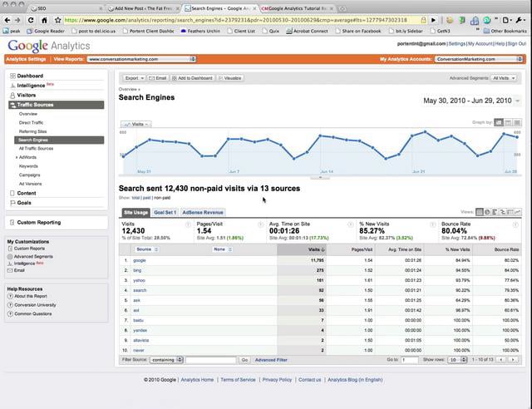Select graph by day view icon
The image size is (532, 409).
(x=499, y=122)
